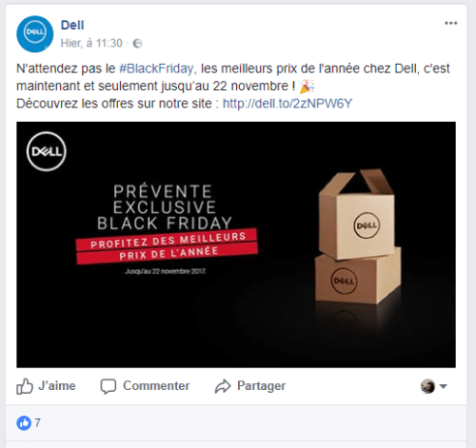Click the red Profitez des meilleurs banner
This screenshot has height=448, width=476.
(x=167, y=246)
